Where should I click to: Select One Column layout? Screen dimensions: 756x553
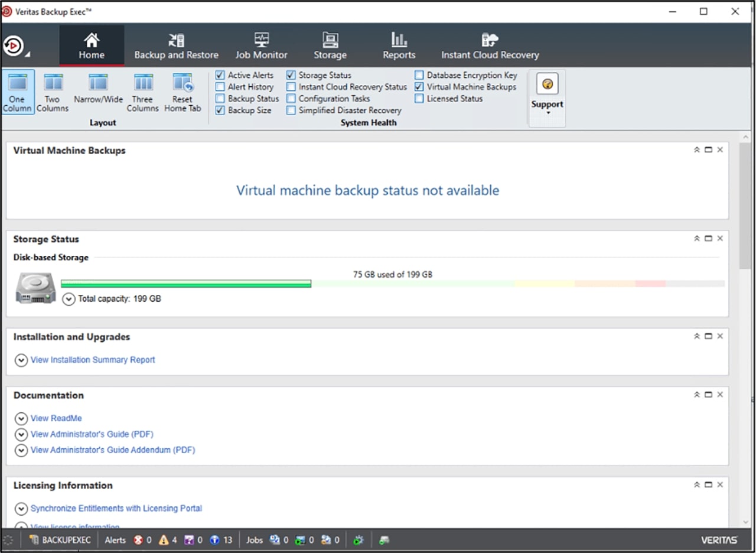(x=17, y=92)
